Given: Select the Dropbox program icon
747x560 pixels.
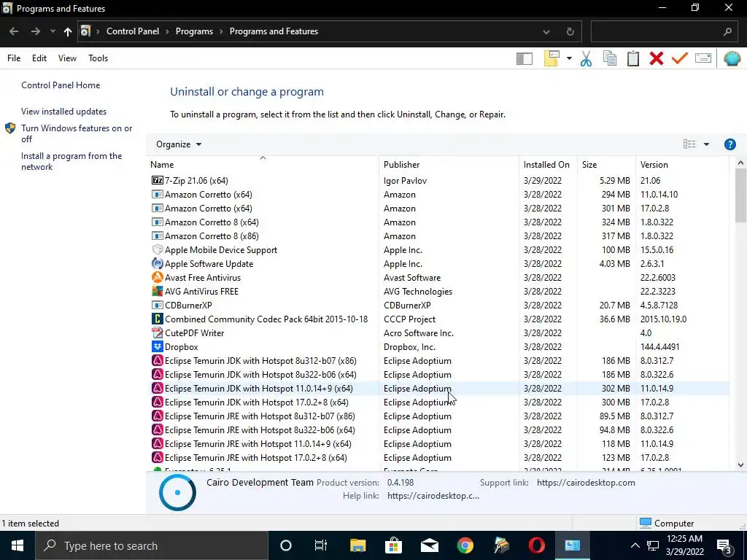Looking at the screenshot, I should 158,346.
